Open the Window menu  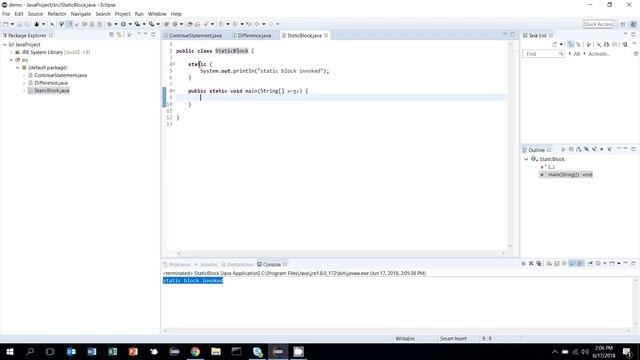point(157,14)
